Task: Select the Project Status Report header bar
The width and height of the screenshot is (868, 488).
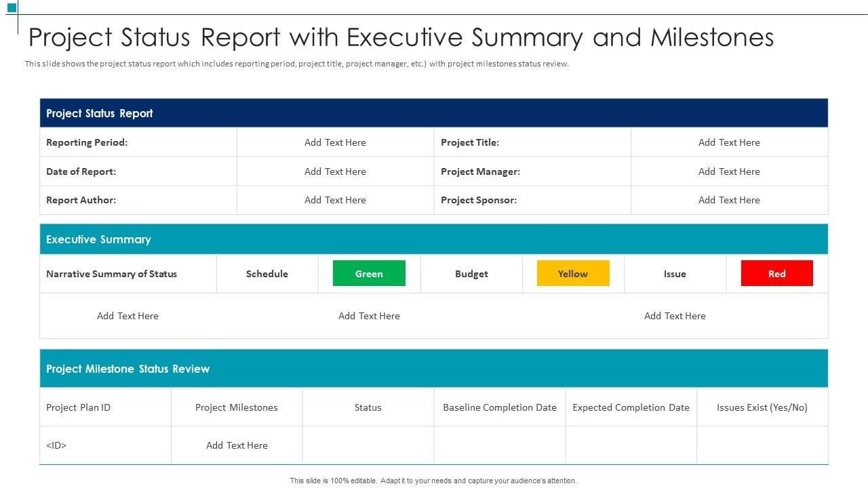Action: (x=434, y=113)
